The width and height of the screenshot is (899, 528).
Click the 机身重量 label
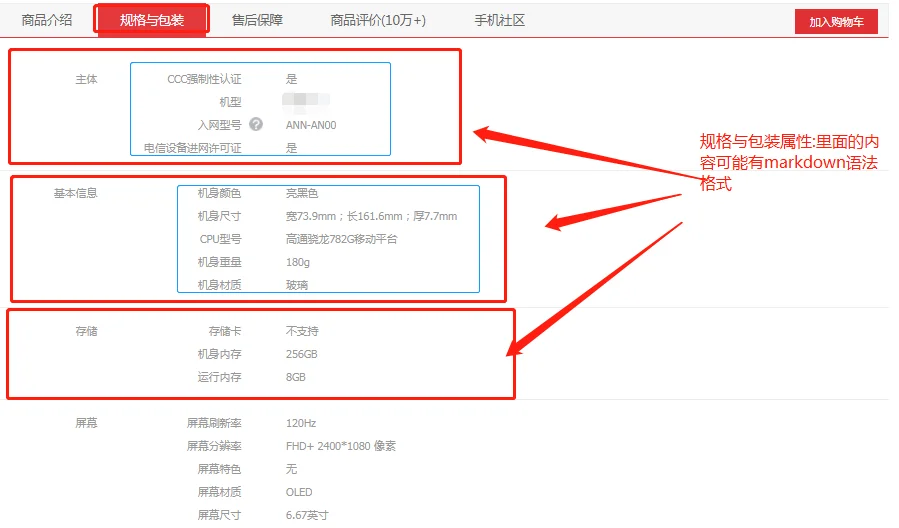(220, 262)
